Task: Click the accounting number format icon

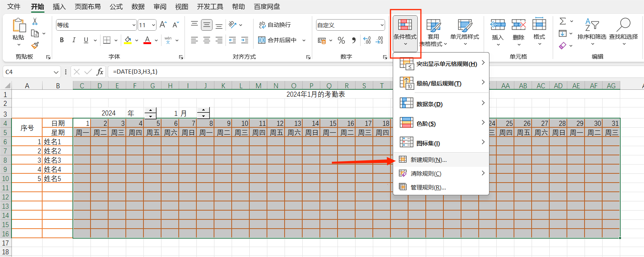Action: [322, 40]
